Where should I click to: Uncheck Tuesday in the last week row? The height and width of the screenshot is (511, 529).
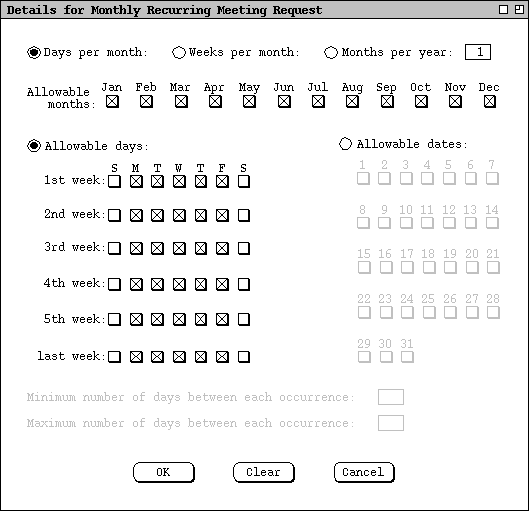(x=157, y=357)
